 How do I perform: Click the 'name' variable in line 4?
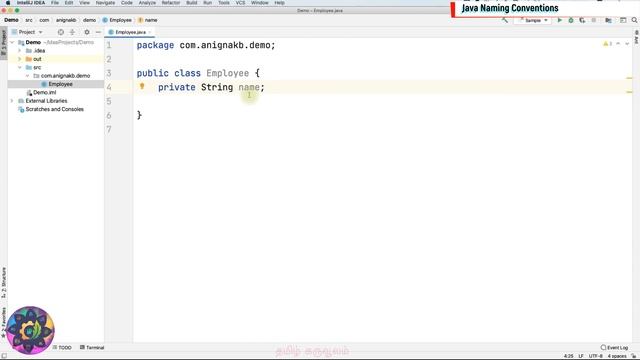click(249, 87)
